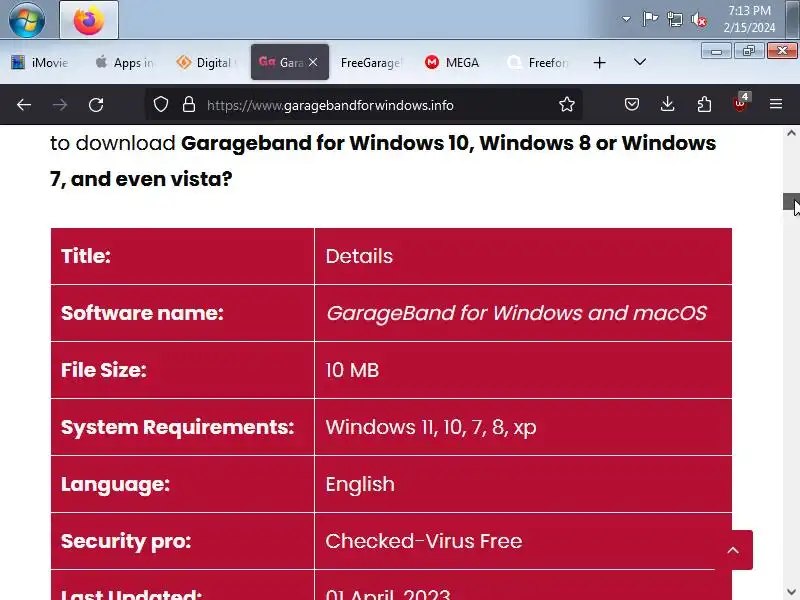Image resolution: width=800 pixels, height=600 pixels.
Task: Switch to the Apps in tab
Action: (124, 62)
